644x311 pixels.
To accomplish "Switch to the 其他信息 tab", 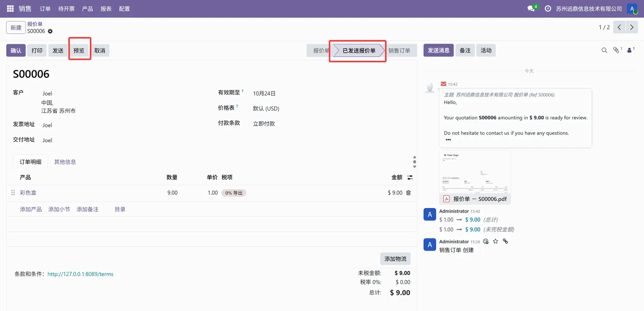I will pos(65,162).
